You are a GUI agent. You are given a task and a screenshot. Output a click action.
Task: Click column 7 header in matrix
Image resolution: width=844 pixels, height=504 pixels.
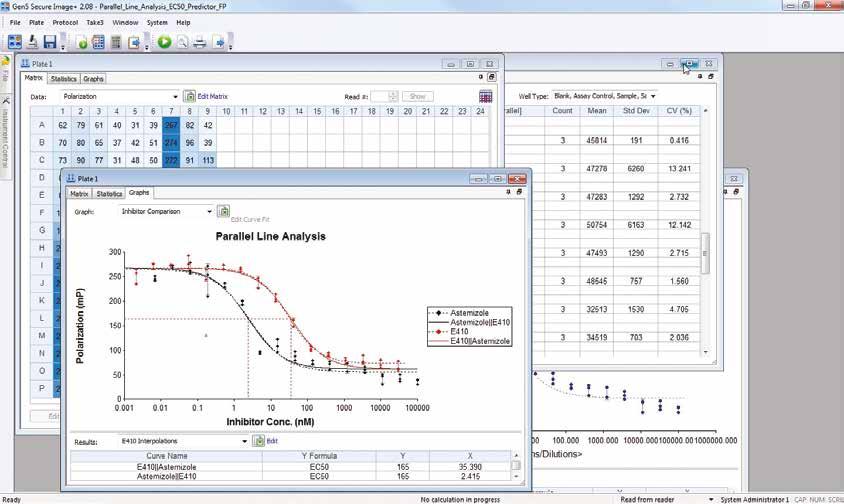coord(171,111)
